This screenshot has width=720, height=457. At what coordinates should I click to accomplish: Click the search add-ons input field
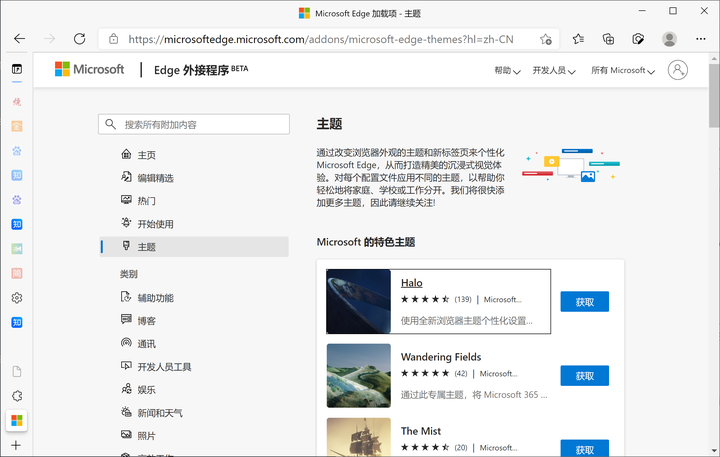tap(194, 124)
